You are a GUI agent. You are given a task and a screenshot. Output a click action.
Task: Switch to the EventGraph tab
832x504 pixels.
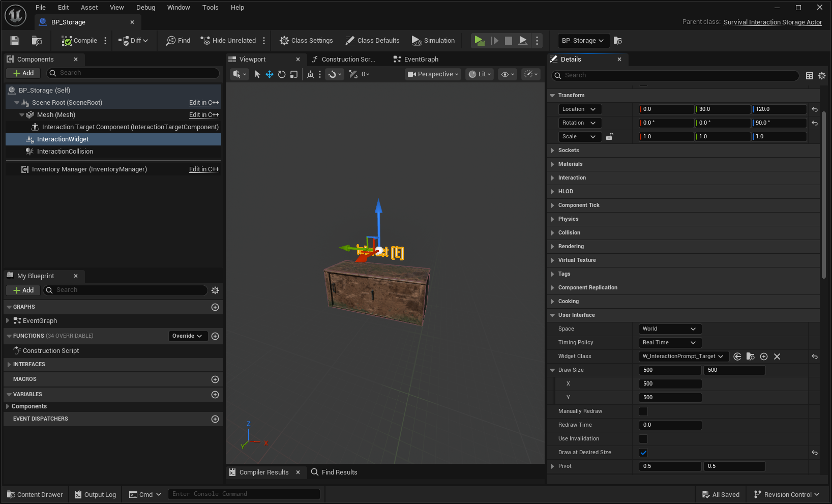click(x=421, y=60)
